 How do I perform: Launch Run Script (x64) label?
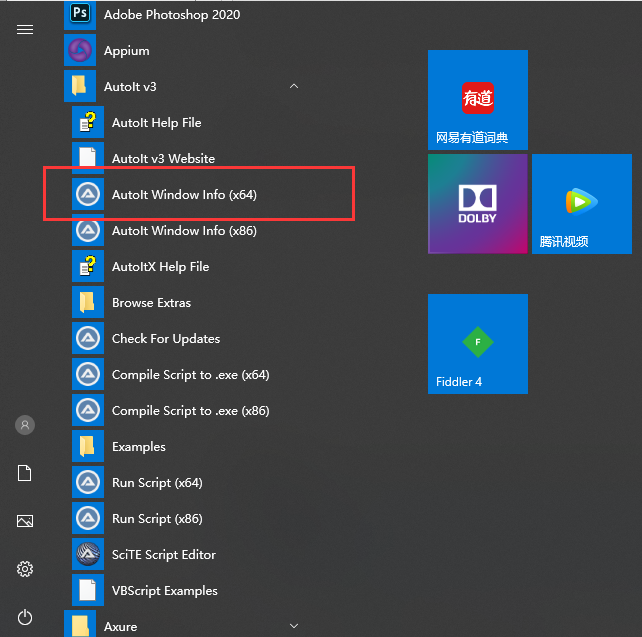coord(157,483)
